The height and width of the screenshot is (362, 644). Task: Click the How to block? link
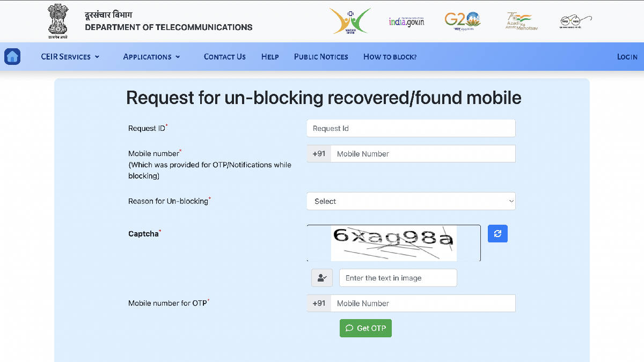click(x=390, y=57)
